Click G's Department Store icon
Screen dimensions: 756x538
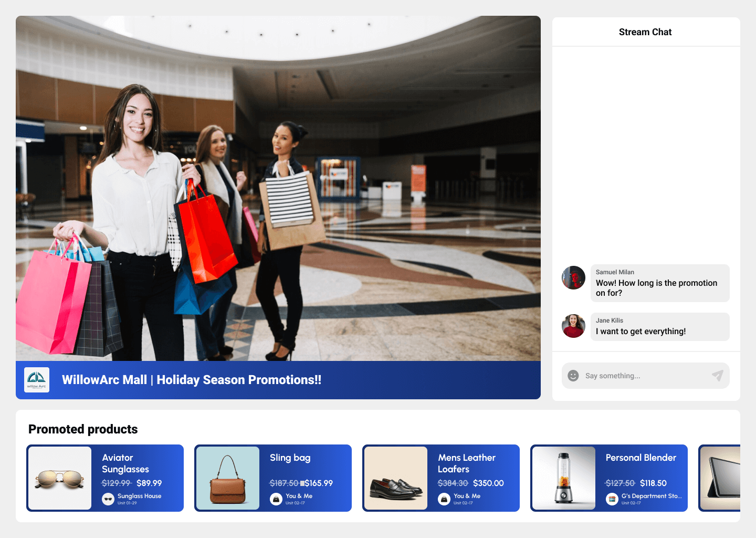click(x=612, y=499)
